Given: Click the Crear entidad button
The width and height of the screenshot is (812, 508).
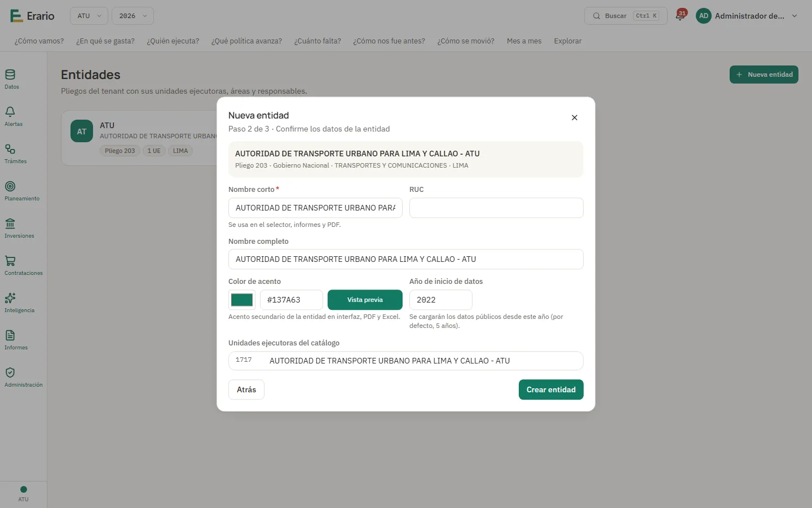Looking at the screenshot, I should (551, 389).
